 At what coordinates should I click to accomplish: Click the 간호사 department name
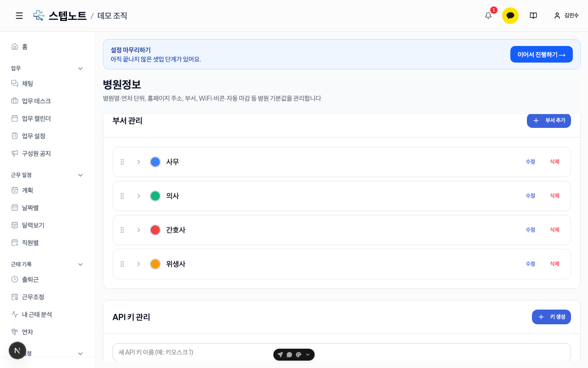(x=176, y=230)
